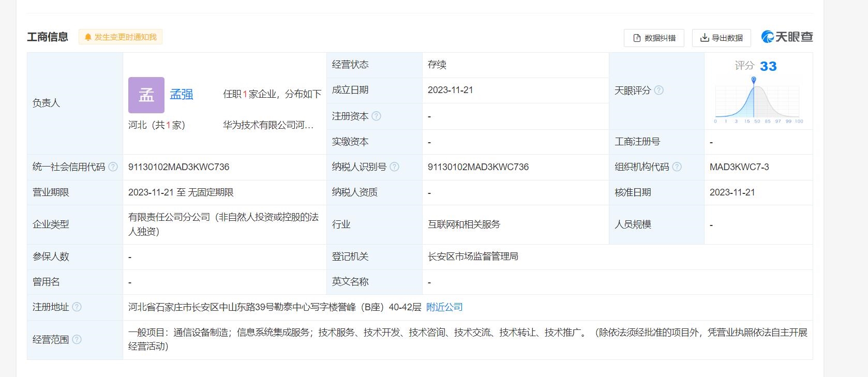This screenshot has height=377, width=868.
Task: Click the 评分 33 score value
Action: click(x=768, y=66)
